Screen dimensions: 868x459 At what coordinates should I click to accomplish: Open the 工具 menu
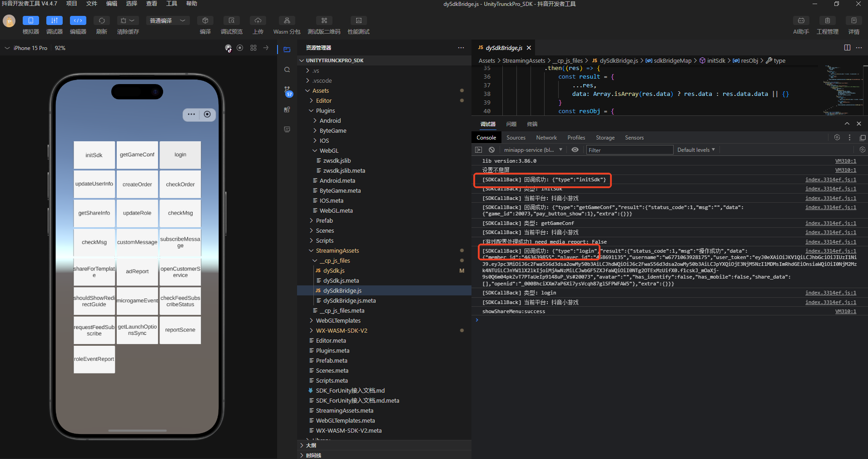click(171, 4)
